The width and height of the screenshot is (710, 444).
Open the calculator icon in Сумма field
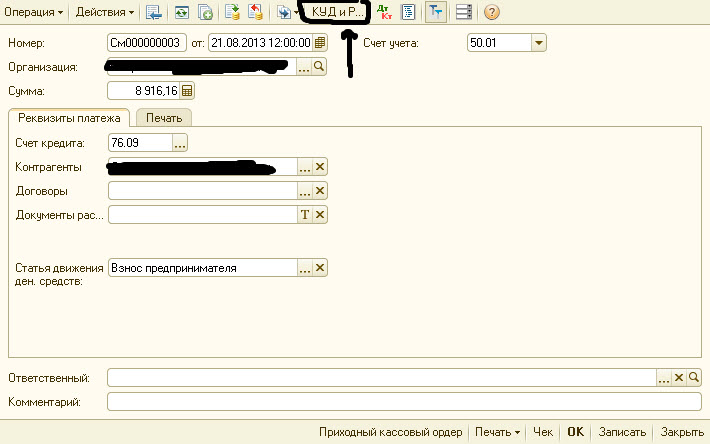(187, 91)
